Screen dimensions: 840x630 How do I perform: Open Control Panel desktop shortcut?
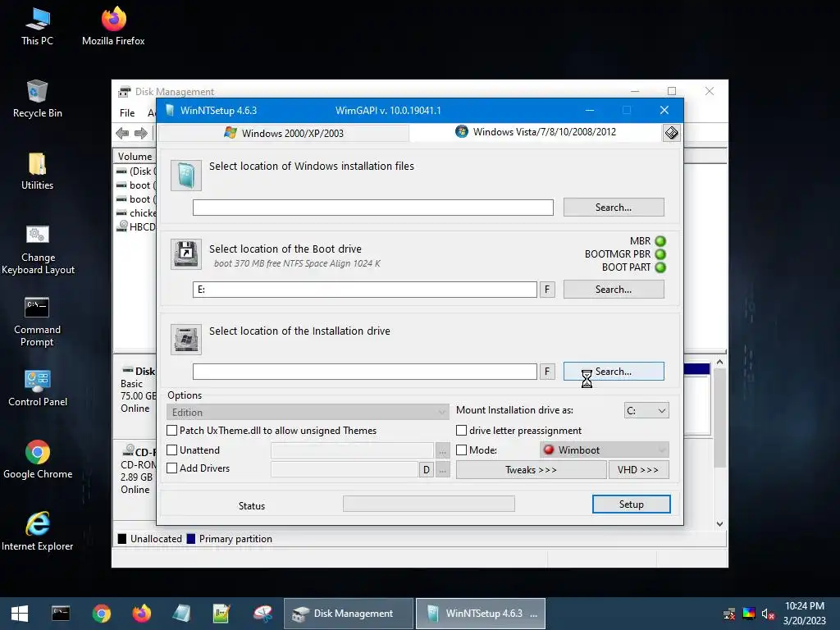[x=38, y=388]
